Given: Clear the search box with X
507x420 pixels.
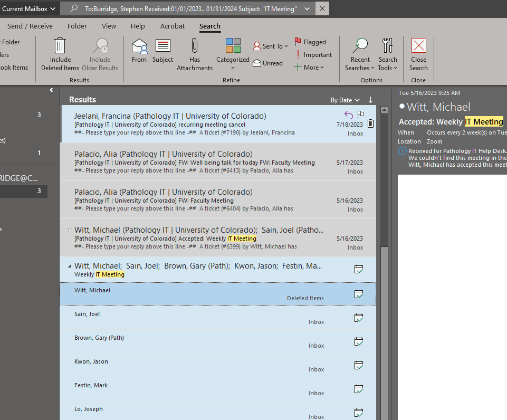Looking at the screenshot, I should pos(322,9).
